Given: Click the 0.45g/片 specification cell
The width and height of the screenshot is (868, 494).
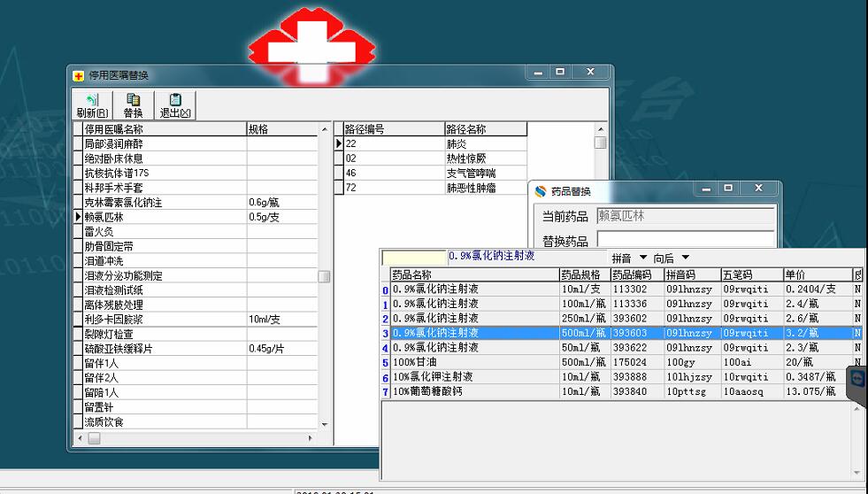Looking at the screenshot, I should point(282,349).
